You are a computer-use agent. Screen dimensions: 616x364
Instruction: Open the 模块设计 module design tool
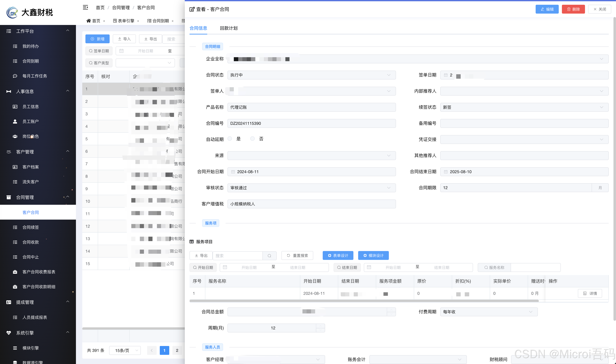point(373,255)
